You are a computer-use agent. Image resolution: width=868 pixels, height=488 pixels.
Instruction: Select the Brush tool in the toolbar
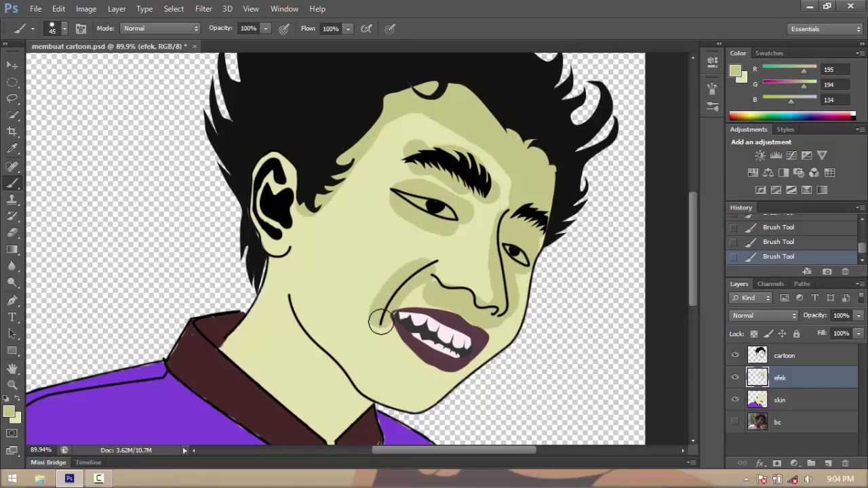coord(12,184)
